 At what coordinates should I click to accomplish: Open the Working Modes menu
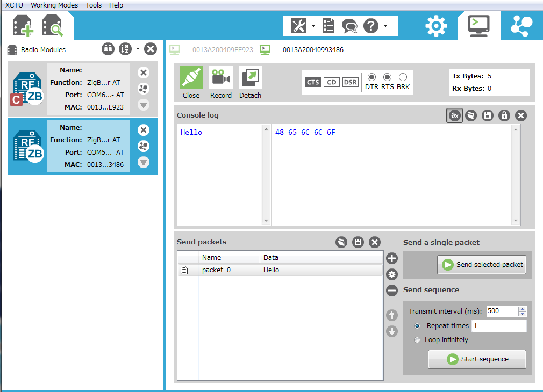click(54, 5)
